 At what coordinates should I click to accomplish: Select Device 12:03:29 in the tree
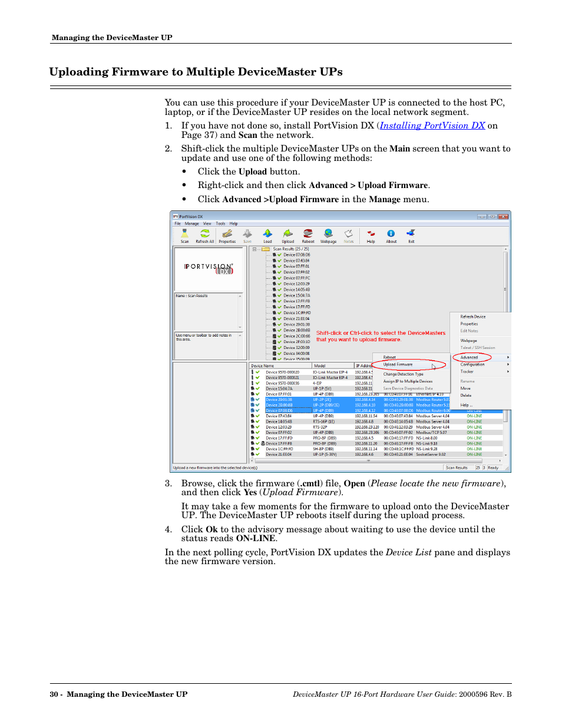click(x=296, y=284)
